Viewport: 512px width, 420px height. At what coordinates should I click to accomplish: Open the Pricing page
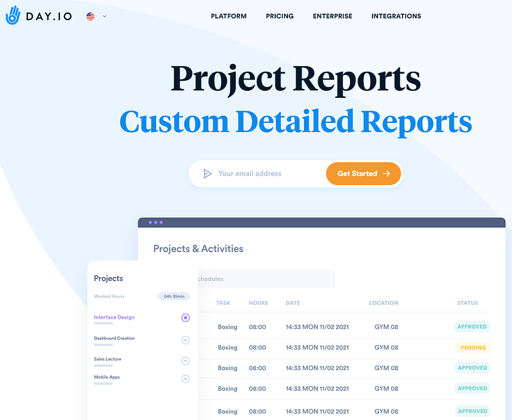[280, 16]
